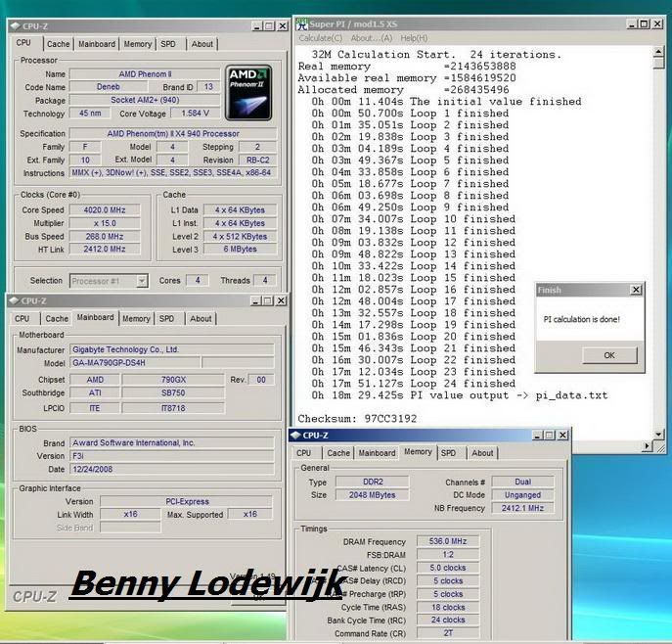This screenshot has height=644, width=672.
Task: Click the LPCIO value IT8718
Action: pyautogui.click(x=173, y=408)
